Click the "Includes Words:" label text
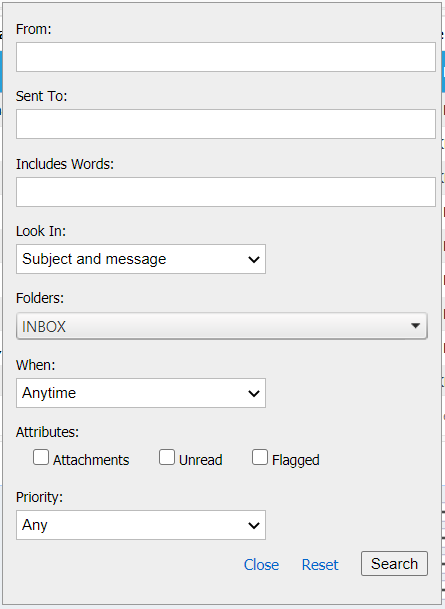445x609 pixels. click(x=65, y=164)
